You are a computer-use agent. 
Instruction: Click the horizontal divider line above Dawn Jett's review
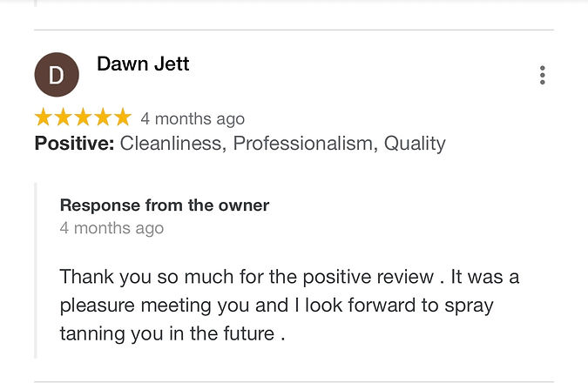[294, 30]
